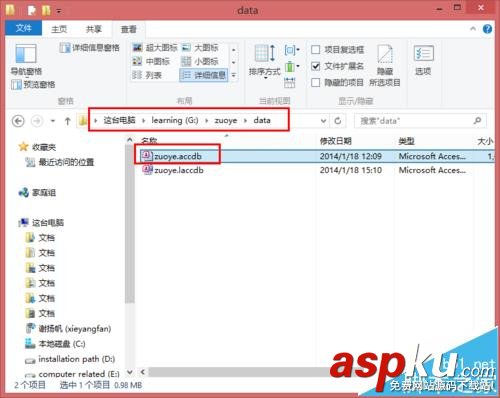The image size is (500, 398).
Task: Open the Homegroup in sidebar
Action: pos(37,193)
